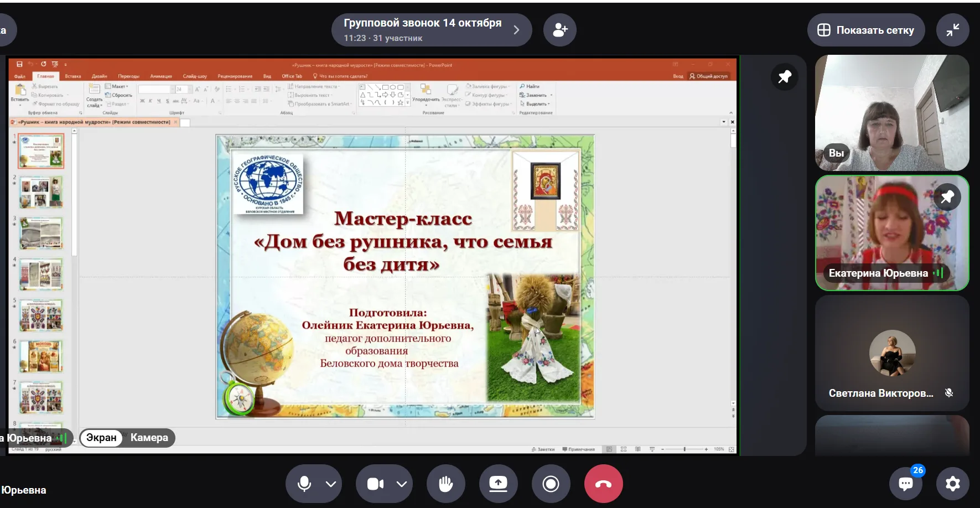Open camera options chevron
The image size is (980, 508).
tap(402, 484)
